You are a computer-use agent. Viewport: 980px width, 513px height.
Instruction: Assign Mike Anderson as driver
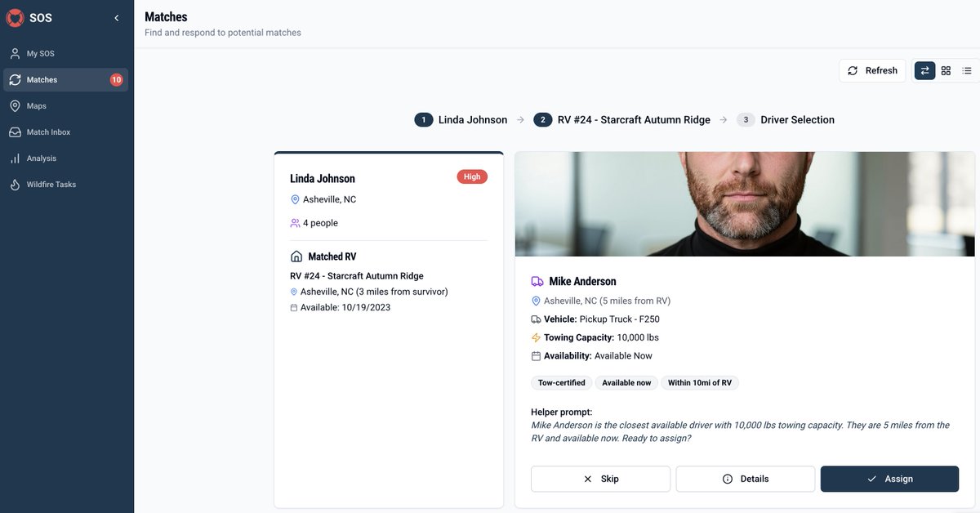(x=889, y=480)
